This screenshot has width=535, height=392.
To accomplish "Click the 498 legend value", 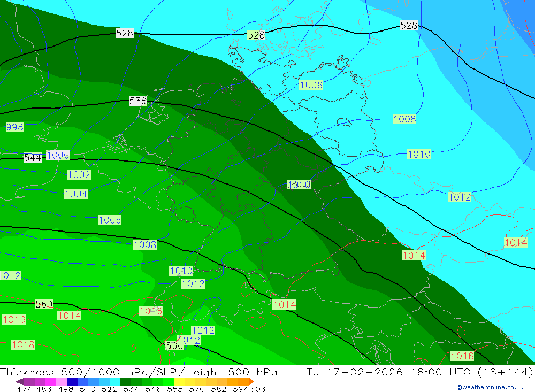I will 66,389.
